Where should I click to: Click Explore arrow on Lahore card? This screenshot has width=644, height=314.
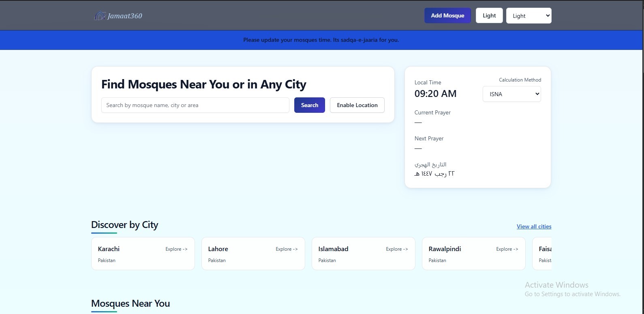287,249
